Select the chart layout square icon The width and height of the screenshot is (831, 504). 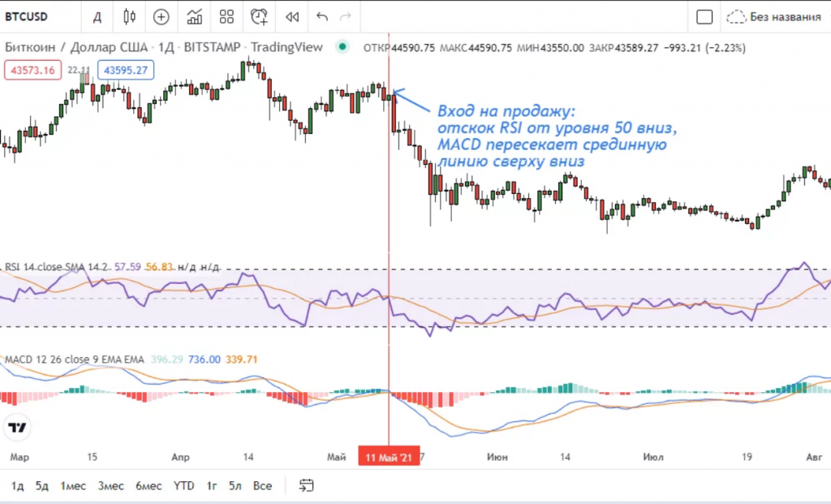tap(704, 17)
